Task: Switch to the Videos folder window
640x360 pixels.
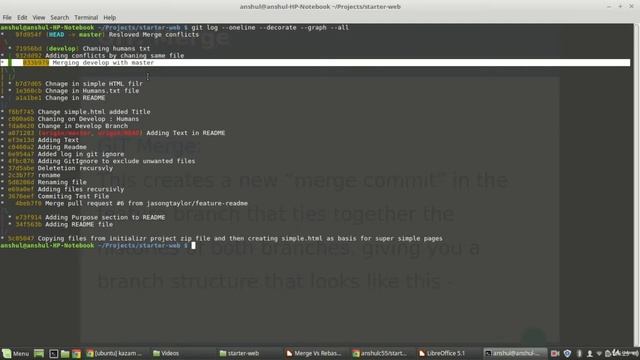Action: click(x=166, y=353)
